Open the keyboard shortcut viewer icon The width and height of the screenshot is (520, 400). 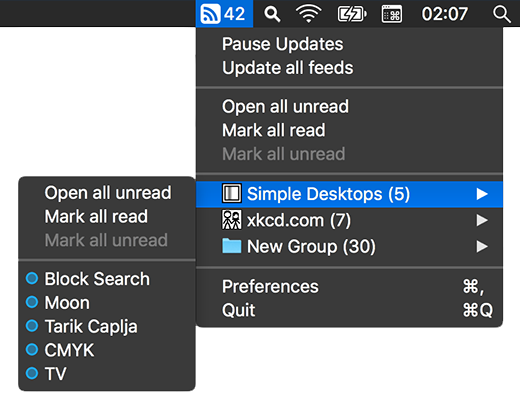(x=392, y=14)
